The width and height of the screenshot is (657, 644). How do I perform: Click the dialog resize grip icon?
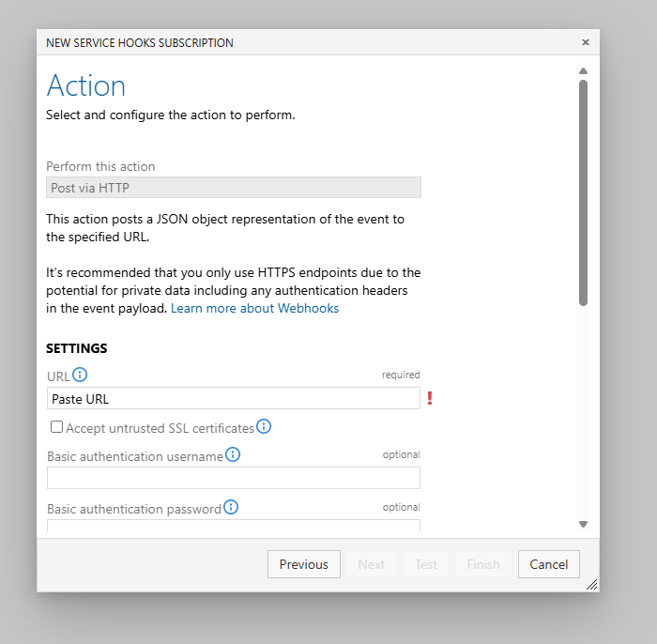pyautogui.click(x=591, y=584)
